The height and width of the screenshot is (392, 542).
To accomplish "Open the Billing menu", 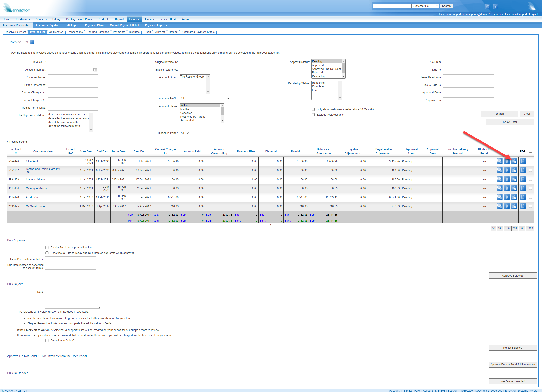I will 56,19.
